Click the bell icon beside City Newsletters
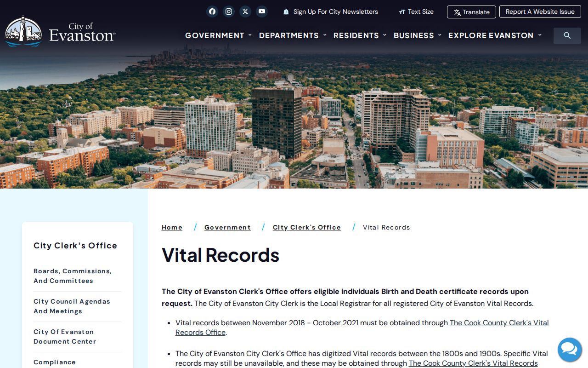Viewport: 588px width, 368px height. tap(286, 12)
